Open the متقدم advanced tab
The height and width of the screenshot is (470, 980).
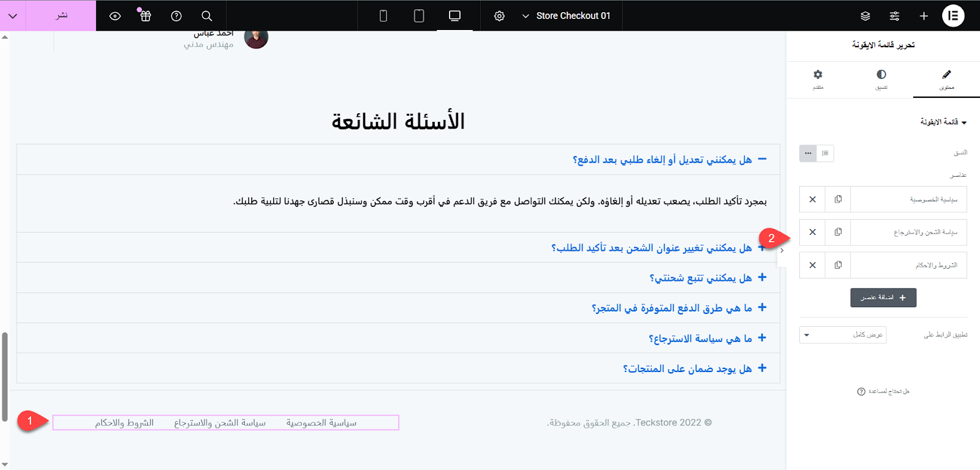[x=818, y=80]
